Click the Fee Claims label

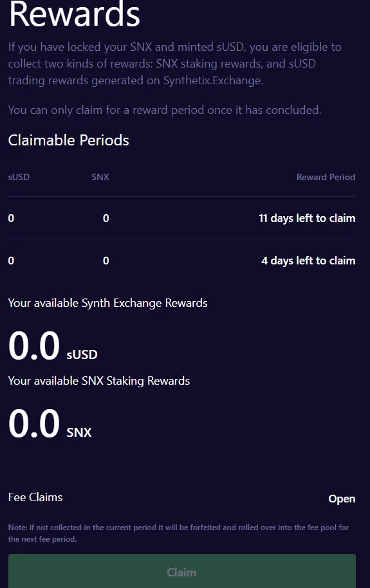[x=35, y=497]
